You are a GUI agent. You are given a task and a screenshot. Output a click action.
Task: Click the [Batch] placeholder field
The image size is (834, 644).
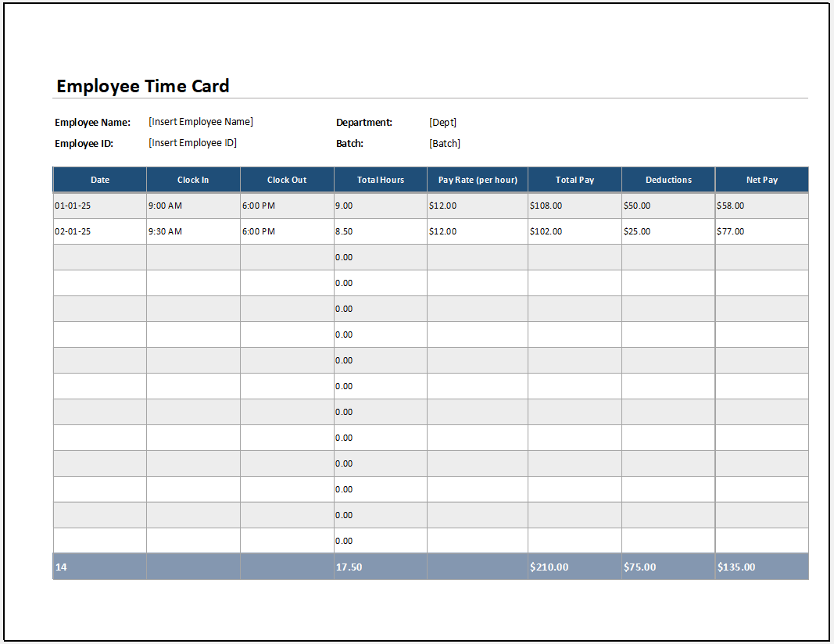[x=443, y=143]
